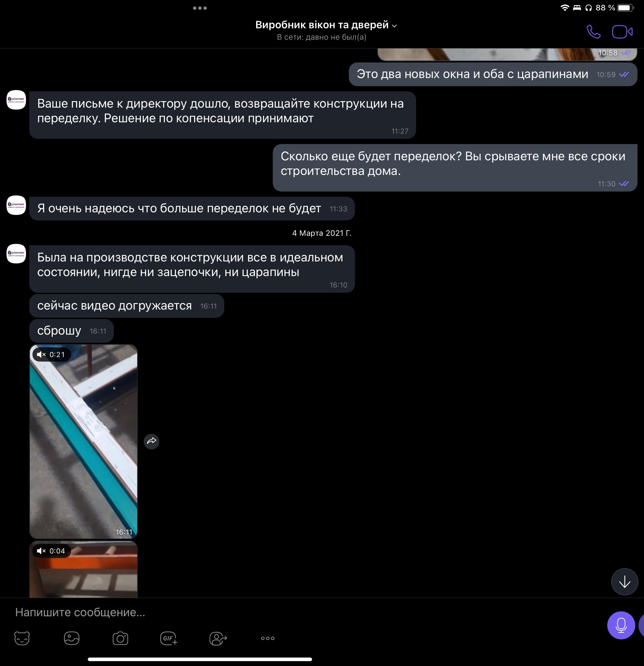
Task: Open the photo gallery attachment icon
Action: click(72, 638)
